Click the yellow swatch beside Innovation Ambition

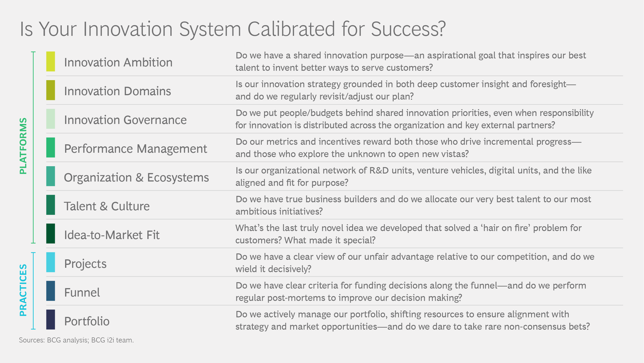pyautogui.click(x=51, y=61)
